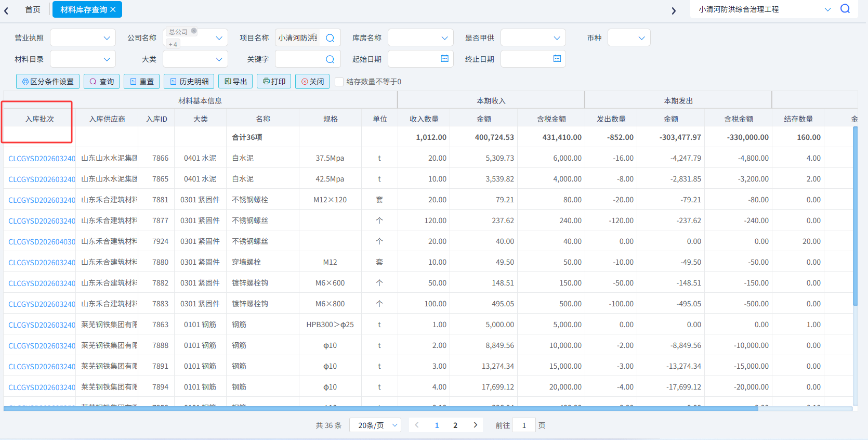
Task: Close the 材料库存查询 tab with its X icon
Action: (x=113, y=9)
